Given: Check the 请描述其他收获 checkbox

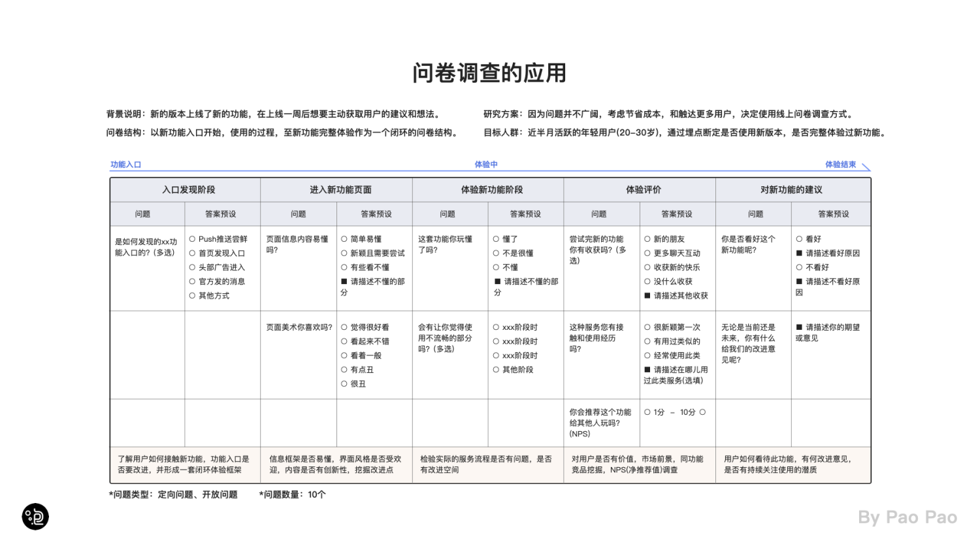Looking at the screenshot, I should coord(647,296).
